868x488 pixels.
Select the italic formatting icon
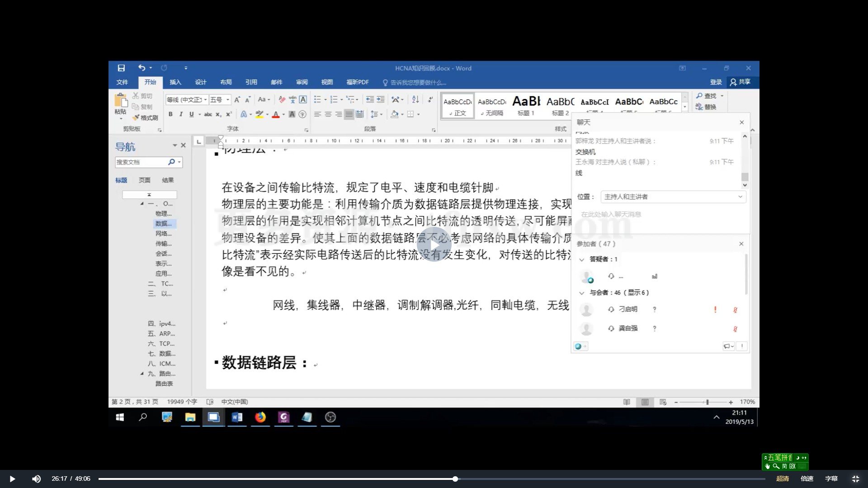point(181,114)
